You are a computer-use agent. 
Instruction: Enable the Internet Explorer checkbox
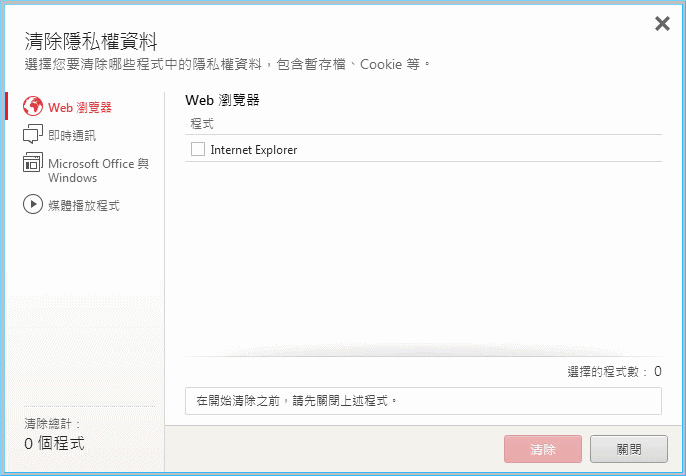click(x=198, y=150)
